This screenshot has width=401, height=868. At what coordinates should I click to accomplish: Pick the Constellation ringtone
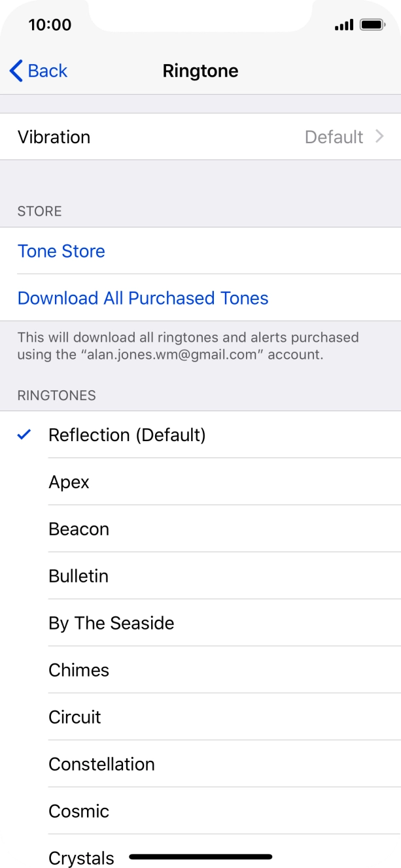pyautogui.click(x=101, y=764)
